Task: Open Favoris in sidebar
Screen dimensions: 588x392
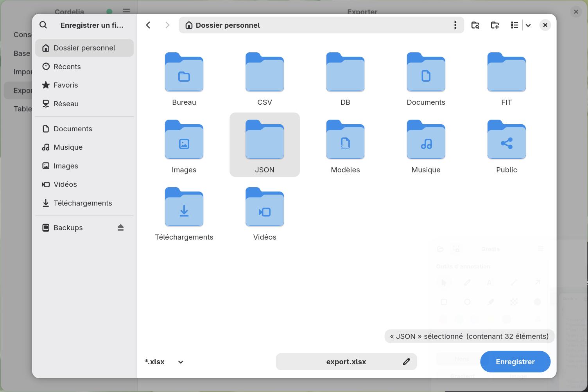Action: 84,85
